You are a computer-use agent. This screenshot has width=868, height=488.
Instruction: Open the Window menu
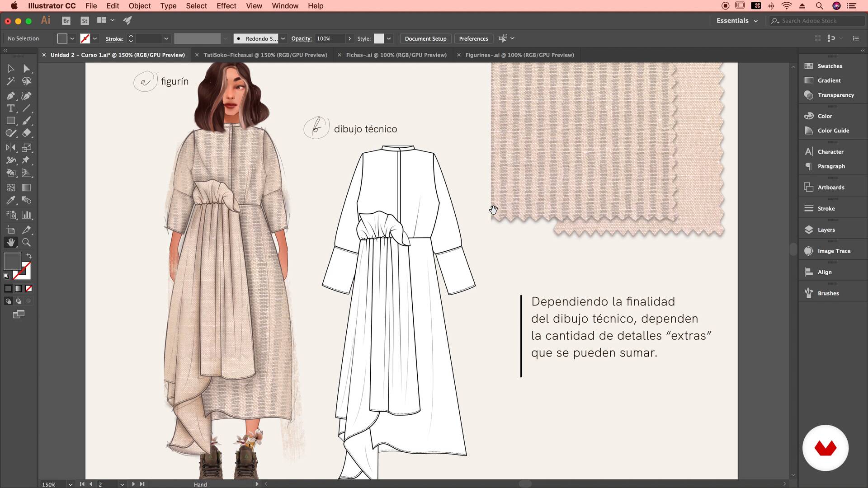coord(285,6)
